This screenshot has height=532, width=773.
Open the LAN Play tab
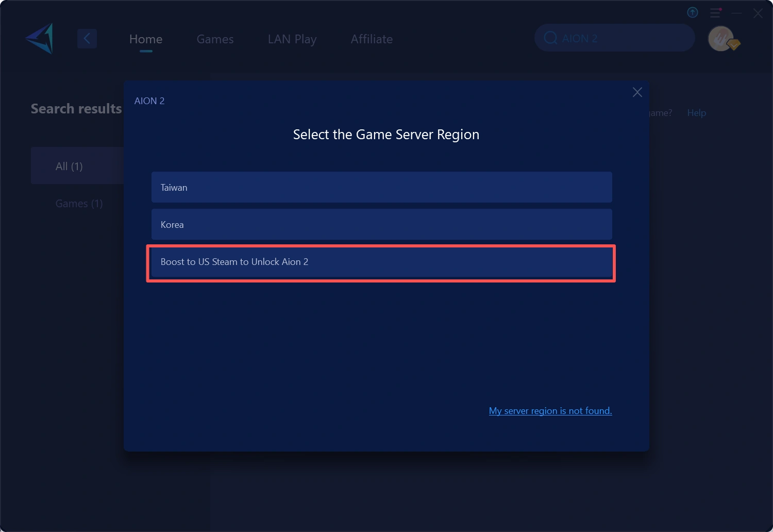(292, 39)
